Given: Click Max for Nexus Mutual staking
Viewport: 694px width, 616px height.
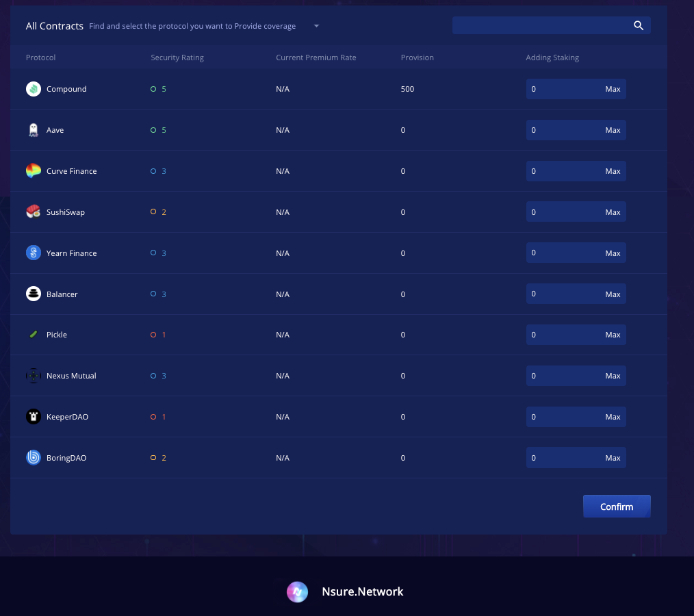Looking at the screenshot, I should pos(613,376).
